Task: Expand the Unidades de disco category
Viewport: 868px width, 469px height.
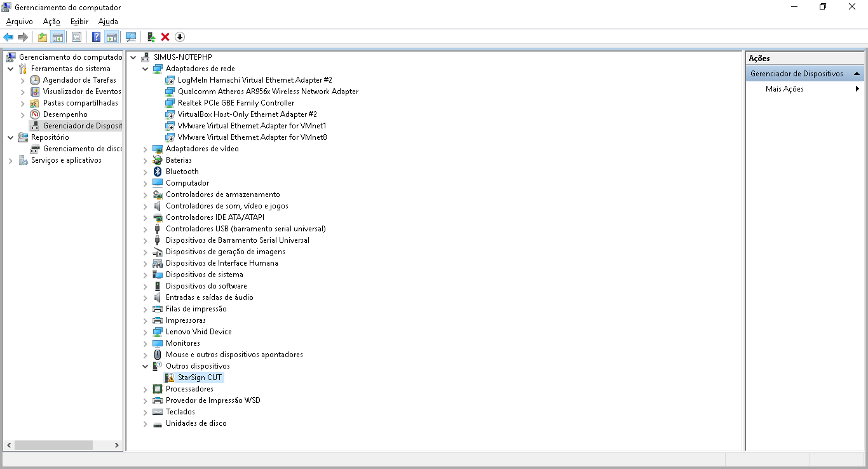Action: click(x=146, y=423)
